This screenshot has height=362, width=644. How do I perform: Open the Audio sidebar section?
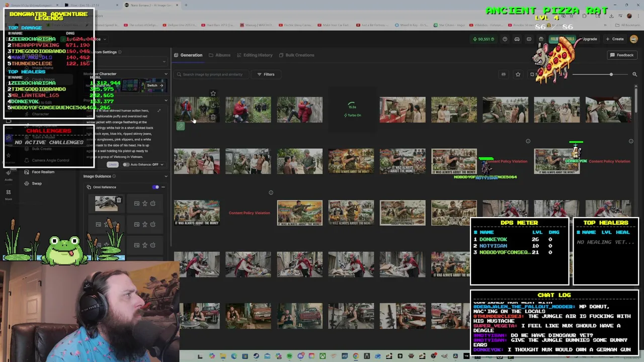click(9, 174)
